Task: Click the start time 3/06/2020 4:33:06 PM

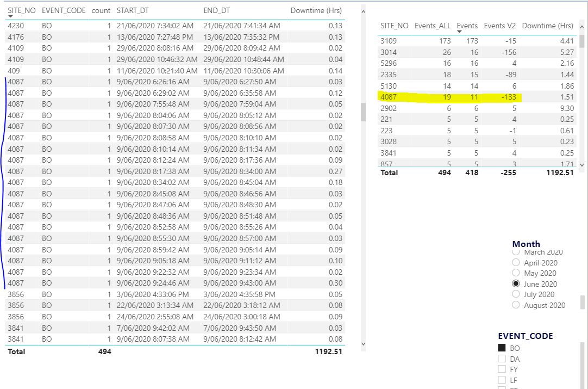Action: click(x=153, y=294)
